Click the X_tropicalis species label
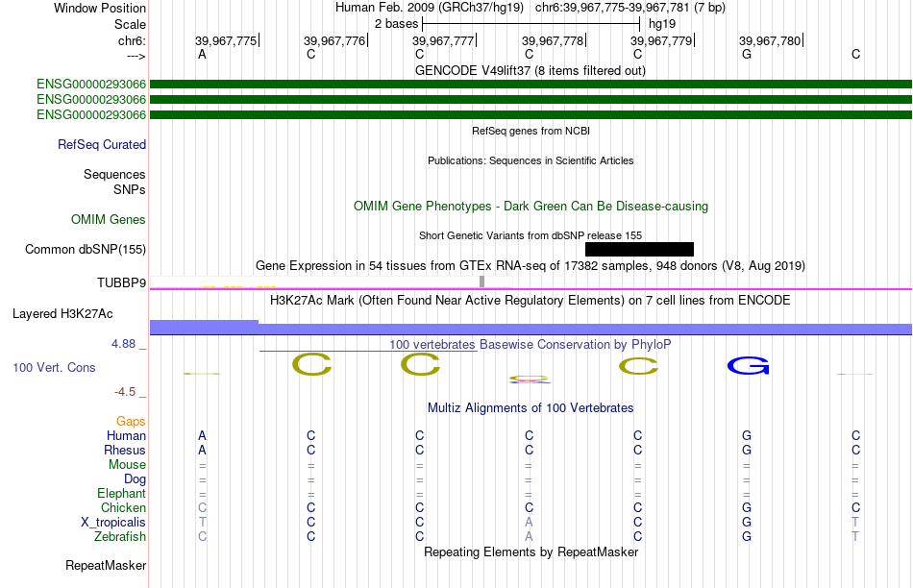 click(x=113, y=523)
